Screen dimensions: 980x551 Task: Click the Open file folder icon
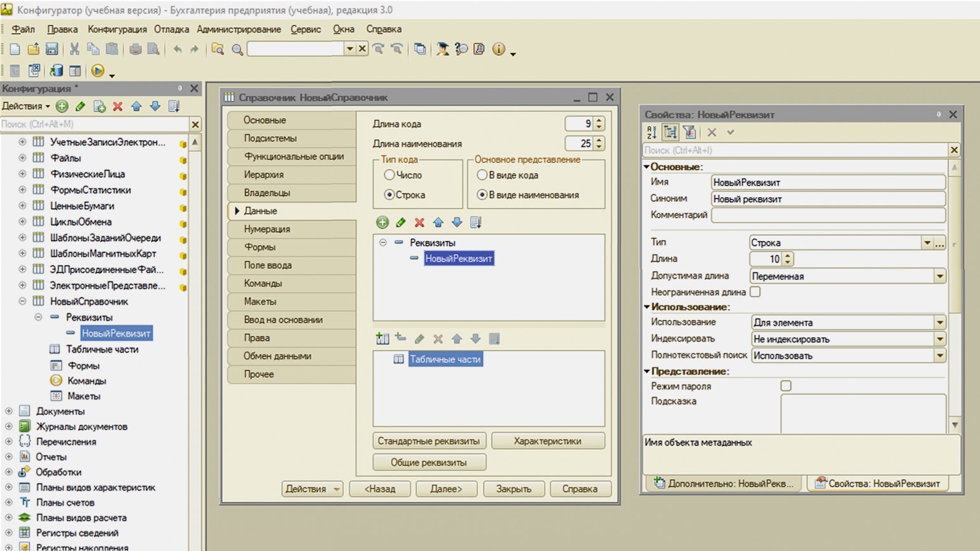tap(34, 49)
